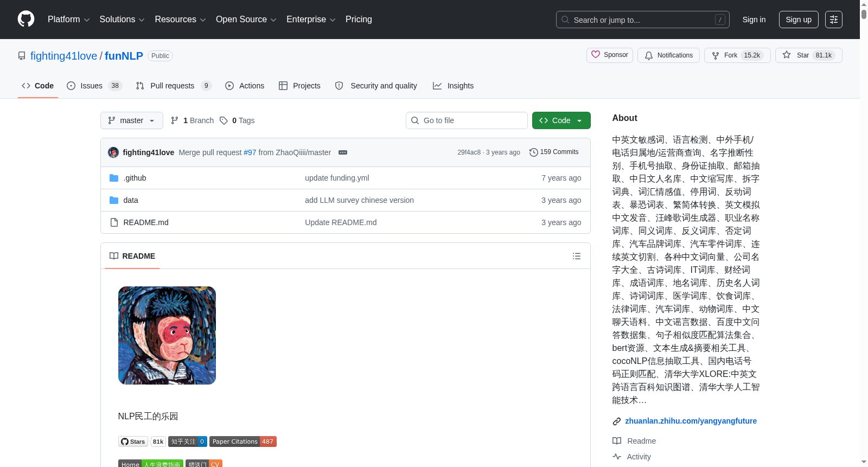The width and height of the screenshot is (868, 467).
Task: Select the README tab heading
Action: tap(132, 256)
